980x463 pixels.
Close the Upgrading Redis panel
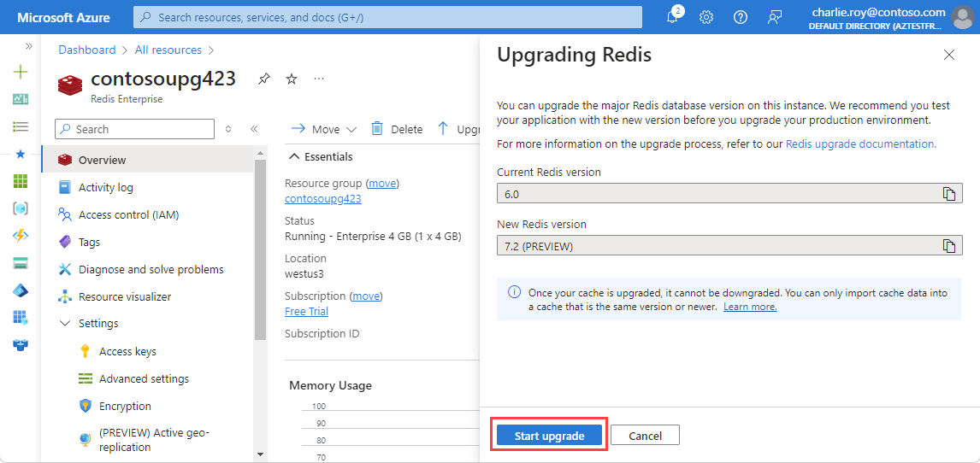click(948, 55)
